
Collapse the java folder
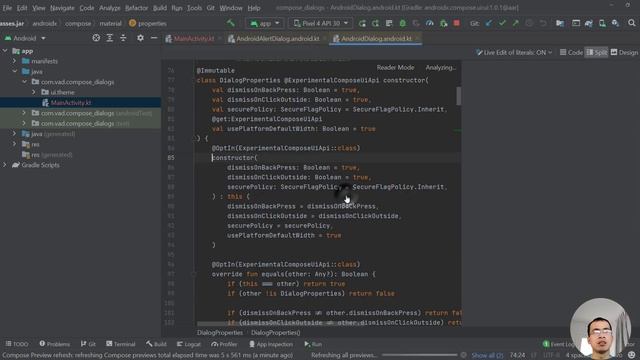pos(15,71)
